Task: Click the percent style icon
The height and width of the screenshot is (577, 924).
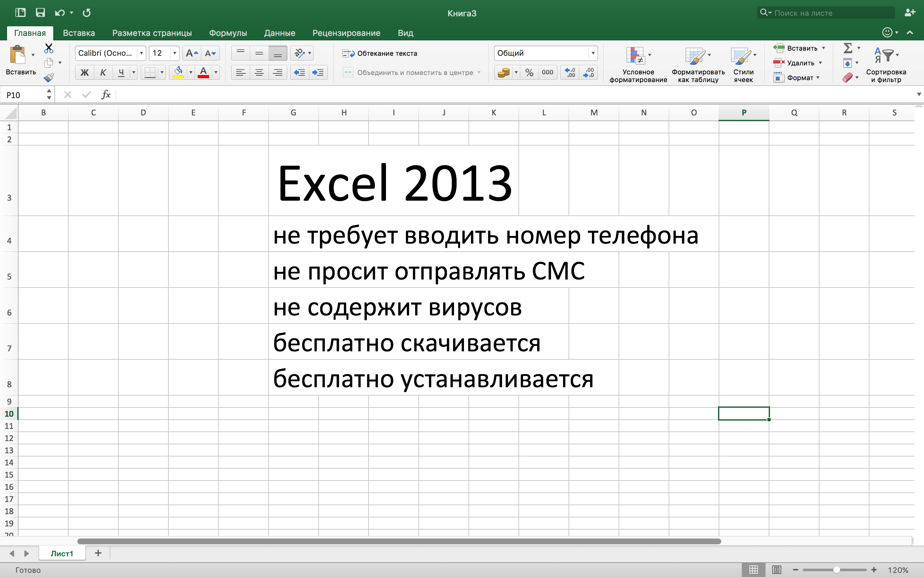Action: (529, 72)
